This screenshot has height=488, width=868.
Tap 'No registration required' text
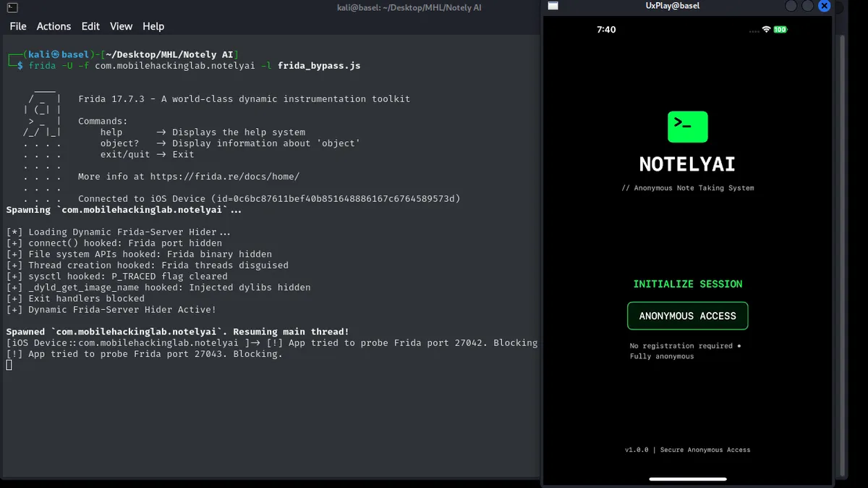click(681, 346)
